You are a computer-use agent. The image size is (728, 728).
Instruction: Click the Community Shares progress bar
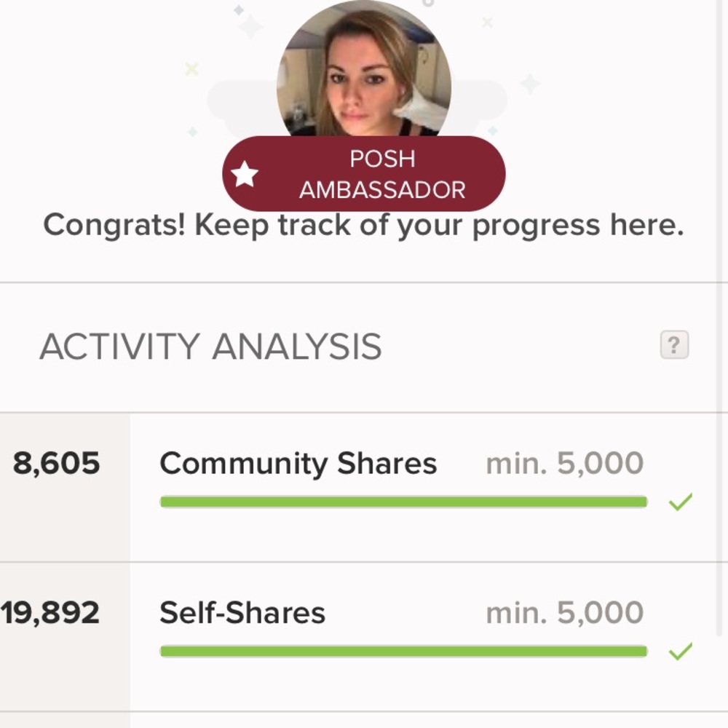tap(403, 502)
